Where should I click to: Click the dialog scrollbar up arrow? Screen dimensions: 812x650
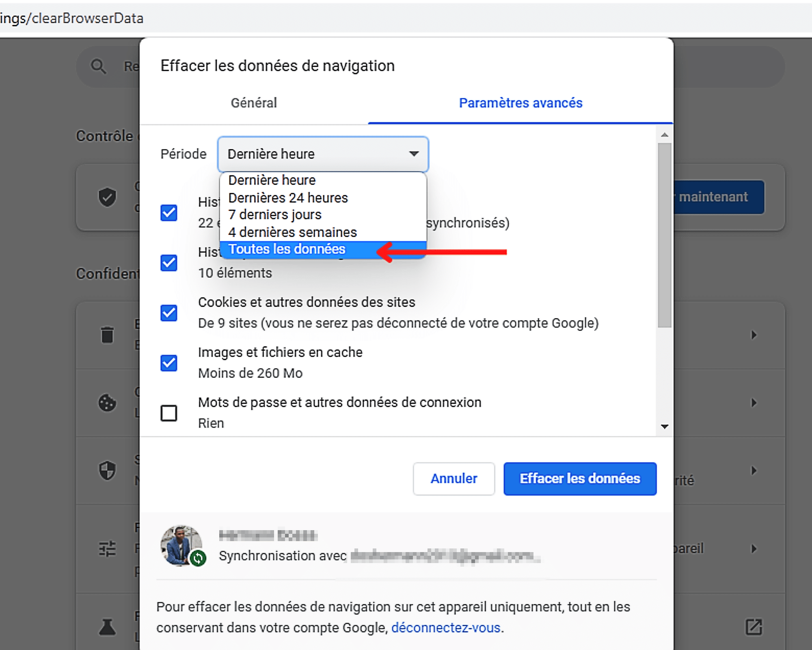(x=665, y=134)
